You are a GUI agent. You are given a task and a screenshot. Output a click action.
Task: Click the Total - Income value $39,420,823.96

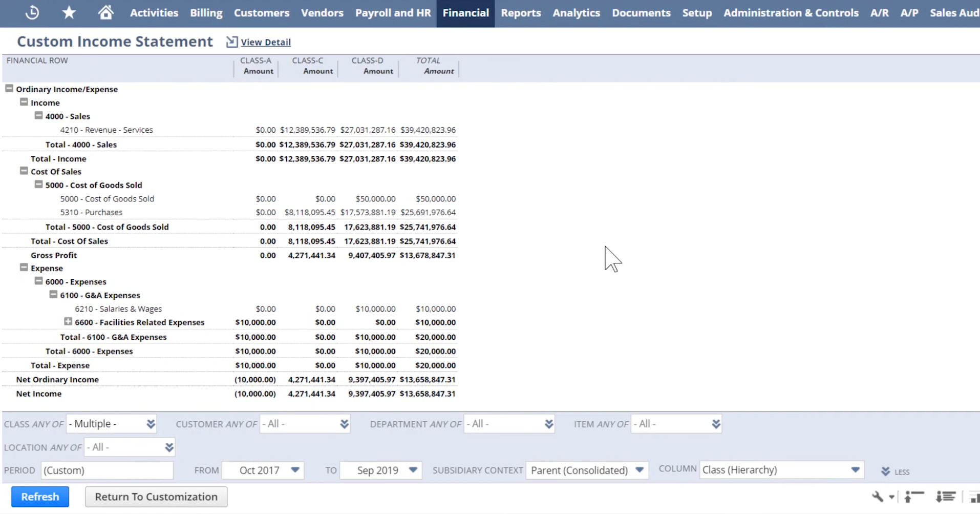428,159
